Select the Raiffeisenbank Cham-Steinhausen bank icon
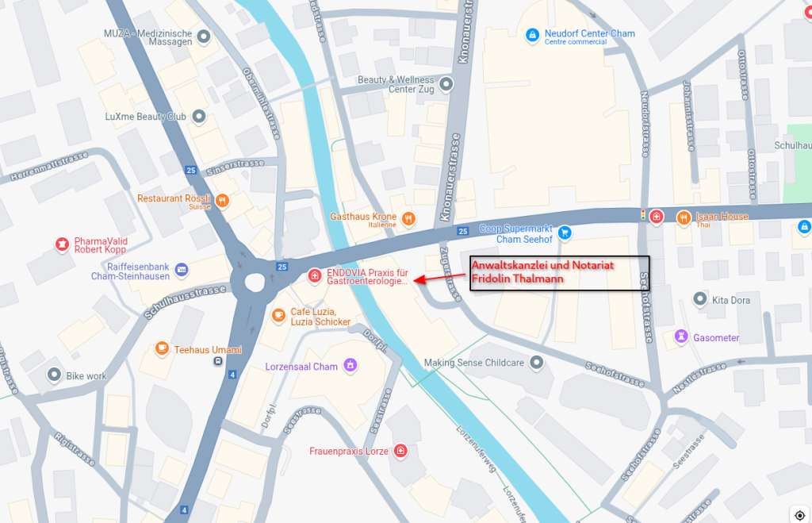The height and width of the screenshot is (523, 812). [x=182, y=270]
